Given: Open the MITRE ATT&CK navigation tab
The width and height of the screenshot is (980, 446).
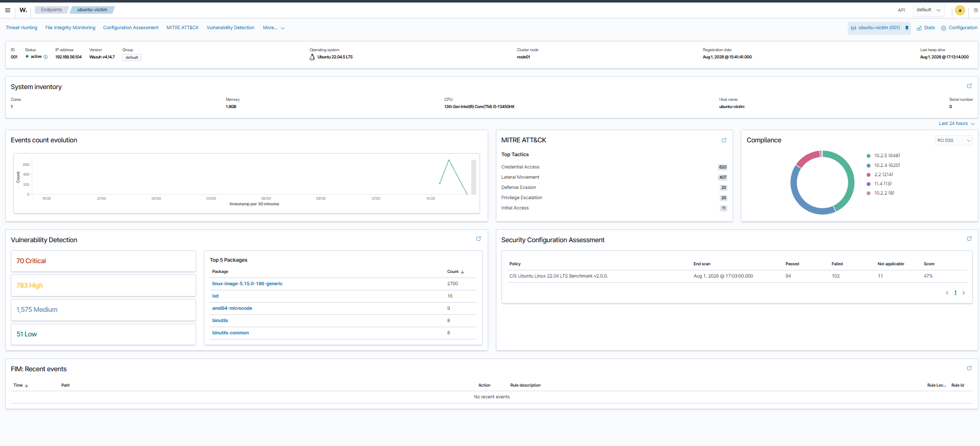Looking at the screenshot, I should 182,28.
